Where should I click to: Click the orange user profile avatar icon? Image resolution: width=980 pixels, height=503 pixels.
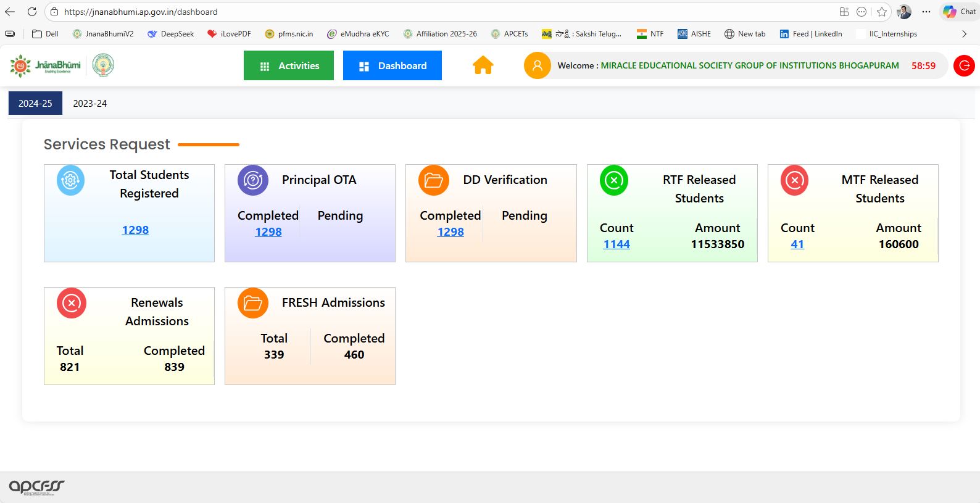pos(537,65)
